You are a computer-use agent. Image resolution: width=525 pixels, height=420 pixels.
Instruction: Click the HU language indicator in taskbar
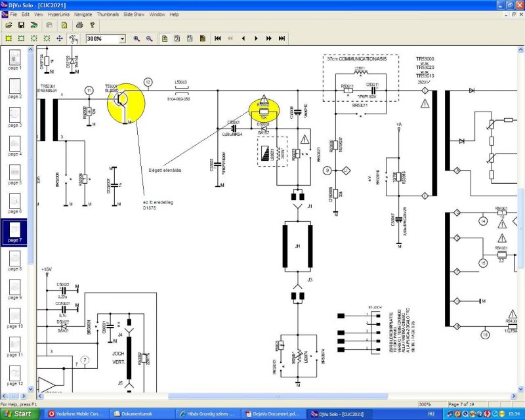point(431,414)
